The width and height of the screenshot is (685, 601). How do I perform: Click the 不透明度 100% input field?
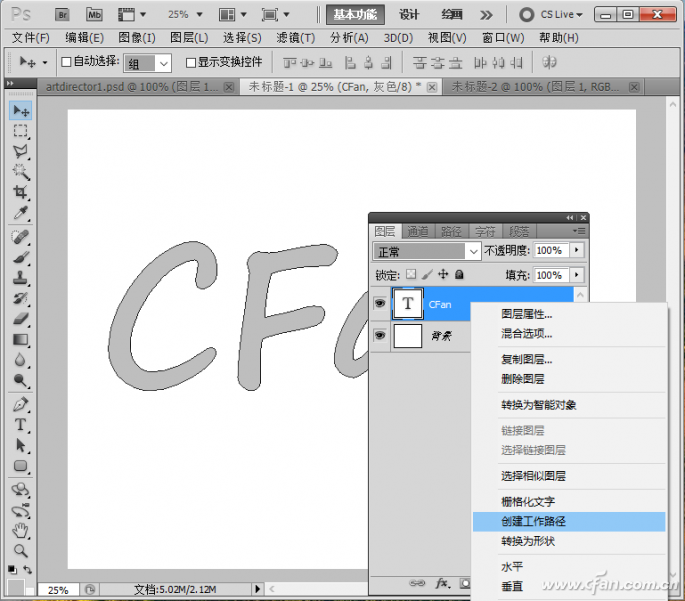pyautogui.click(x=551, y=250)
